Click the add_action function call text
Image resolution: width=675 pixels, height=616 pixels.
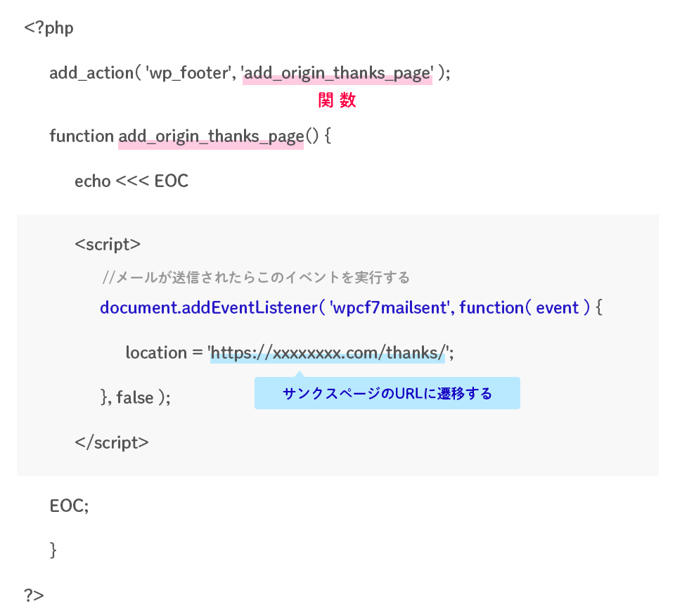pos(91,73)
